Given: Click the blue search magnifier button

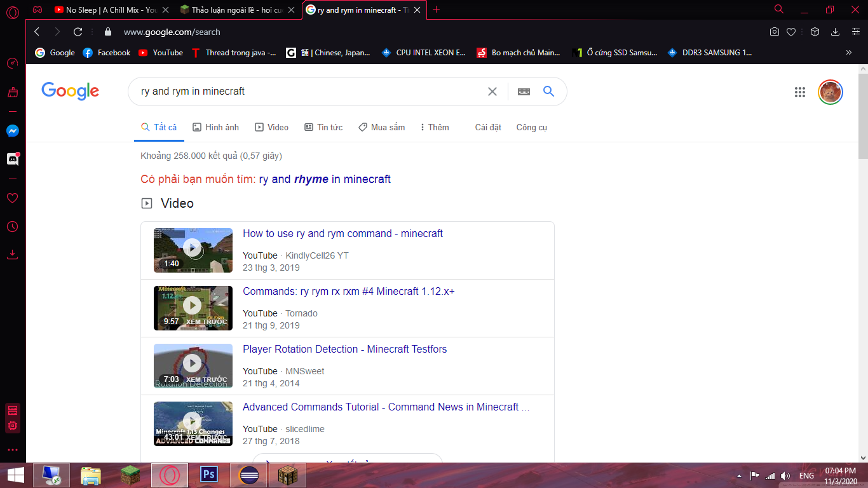Looking at the screenshot, I should click(549, 91).
